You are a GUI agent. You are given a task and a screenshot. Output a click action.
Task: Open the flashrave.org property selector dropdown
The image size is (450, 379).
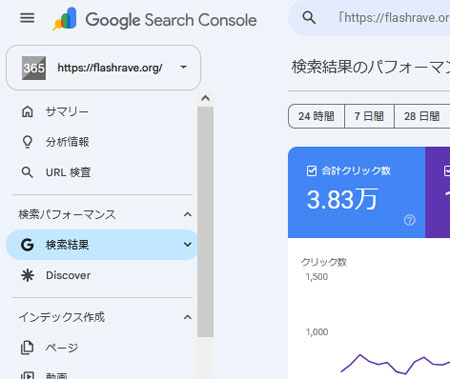pyautogui.click(x=103, y=68)
